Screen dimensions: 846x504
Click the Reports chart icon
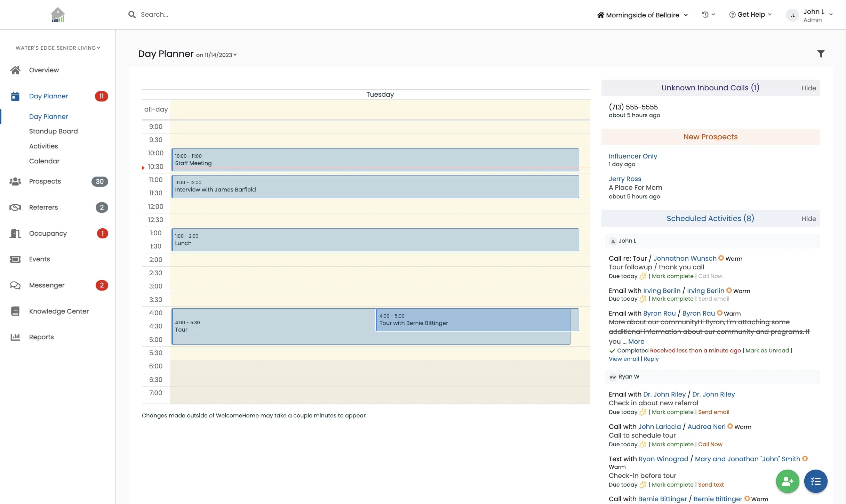click(x=15, y=337)
